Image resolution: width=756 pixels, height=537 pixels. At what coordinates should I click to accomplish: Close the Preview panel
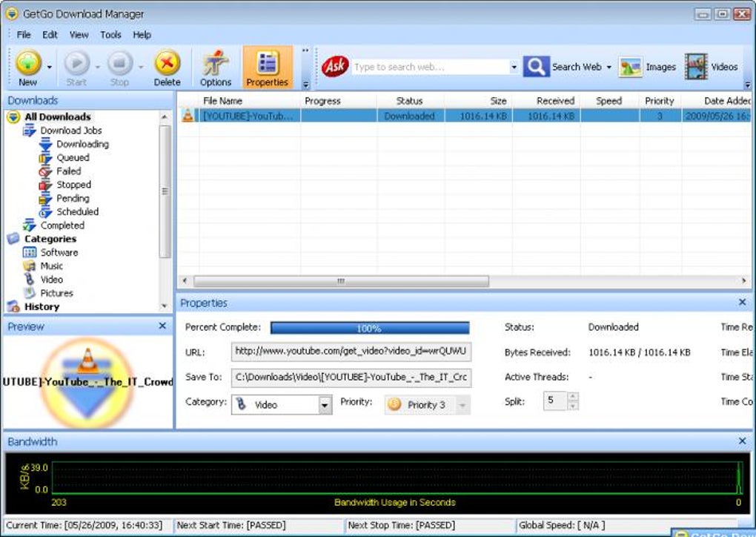(162, 326)
